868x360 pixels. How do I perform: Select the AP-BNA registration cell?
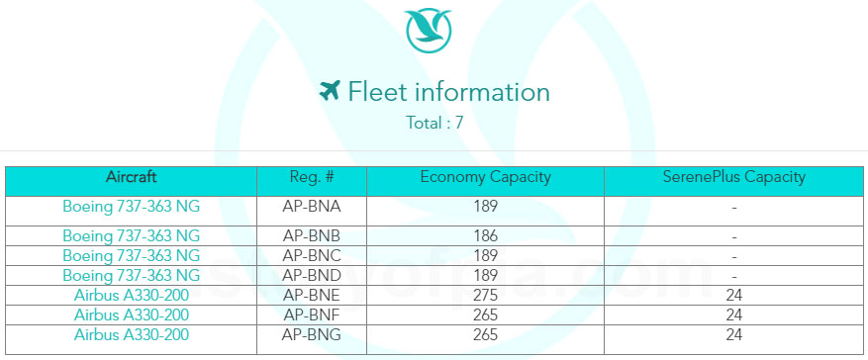(312, 211)
